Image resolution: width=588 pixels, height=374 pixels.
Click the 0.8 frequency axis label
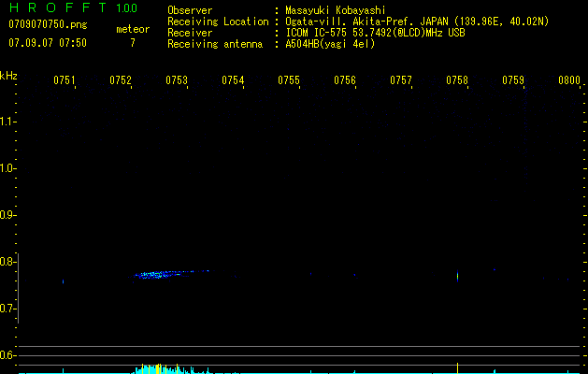pos(7,262)
